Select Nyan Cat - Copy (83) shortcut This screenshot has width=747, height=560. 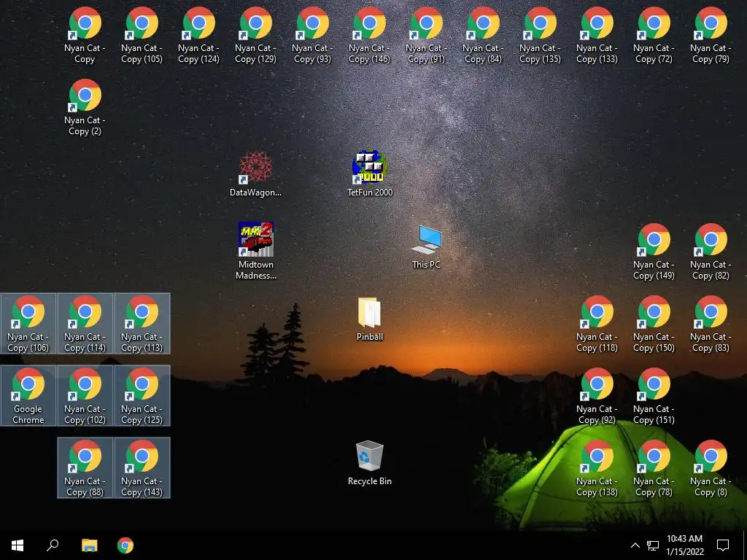pos(711,324)
